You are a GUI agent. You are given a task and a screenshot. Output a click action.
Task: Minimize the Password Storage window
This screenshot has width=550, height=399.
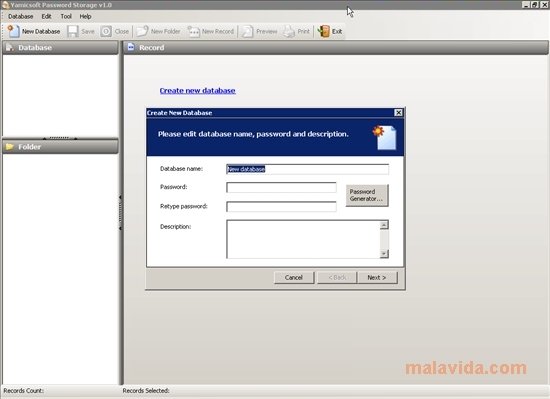[526, 5]
